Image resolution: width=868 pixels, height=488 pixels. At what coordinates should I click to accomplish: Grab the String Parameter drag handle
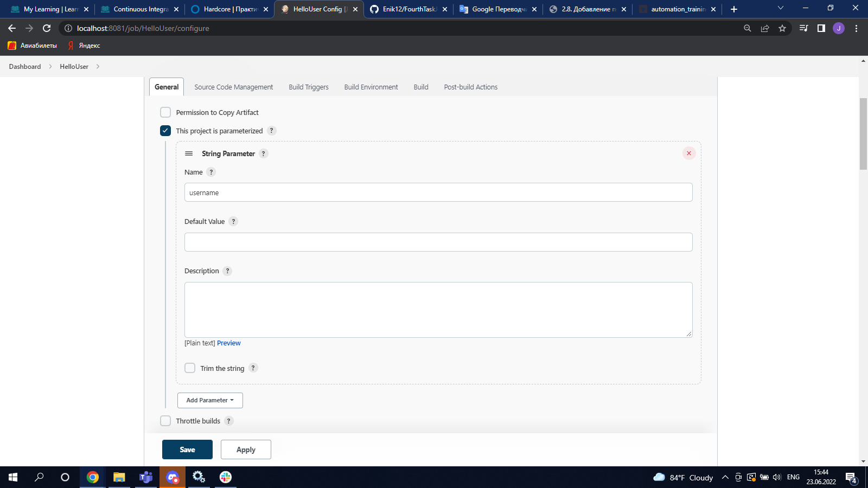(189, 154)
